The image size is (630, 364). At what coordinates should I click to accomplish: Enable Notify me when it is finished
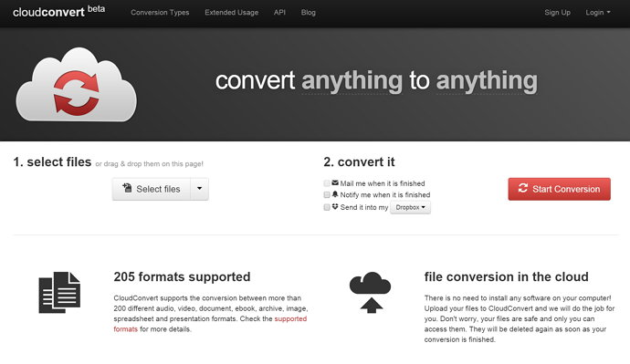327,194
